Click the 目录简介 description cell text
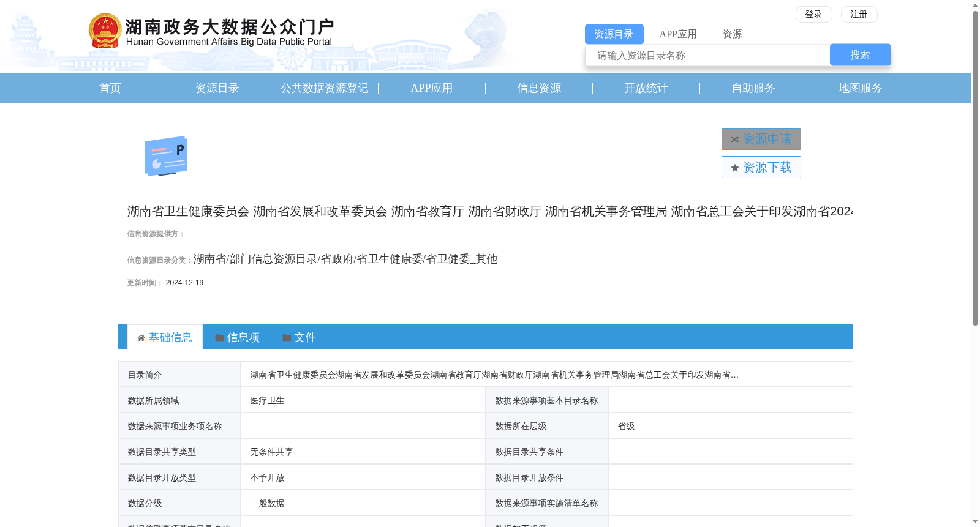This screenshot has height=527, width=980. 494,375
